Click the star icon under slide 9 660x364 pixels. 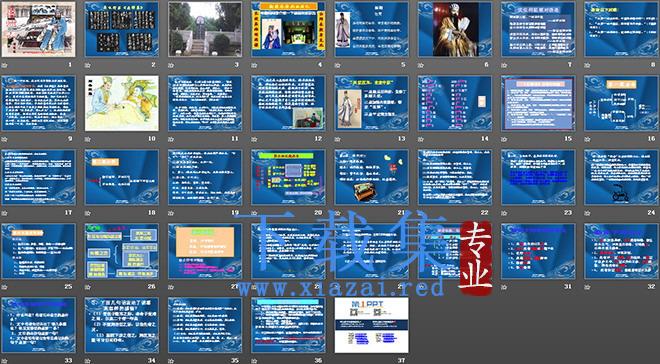point(4,139)
